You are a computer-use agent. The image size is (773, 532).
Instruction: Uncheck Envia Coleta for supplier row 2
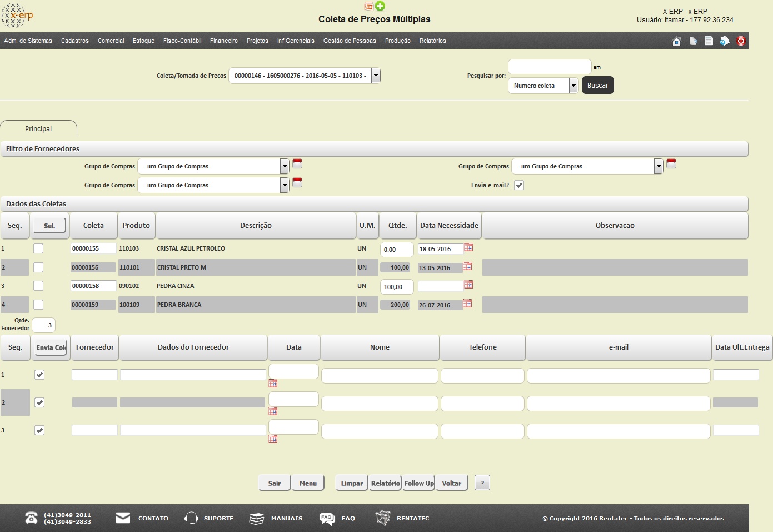39,402
